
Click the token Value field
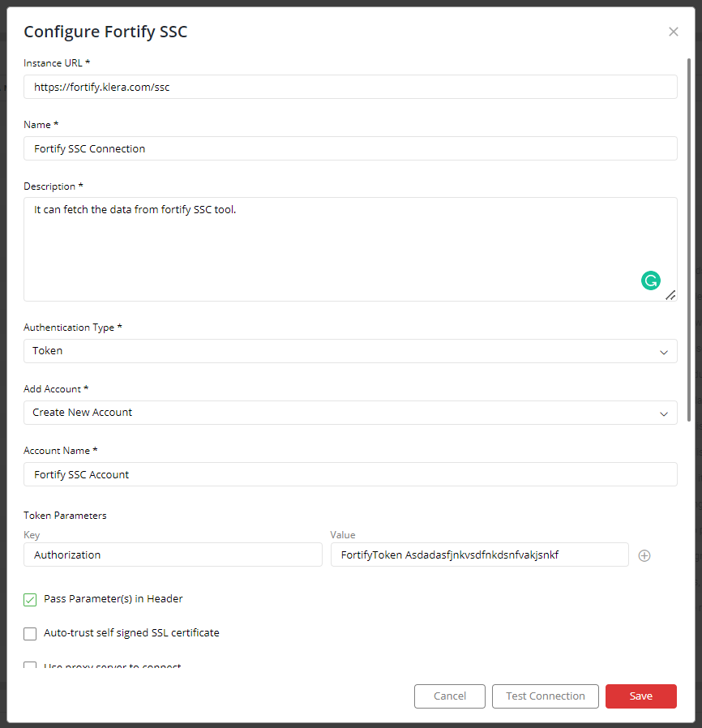tap(480, 555)
